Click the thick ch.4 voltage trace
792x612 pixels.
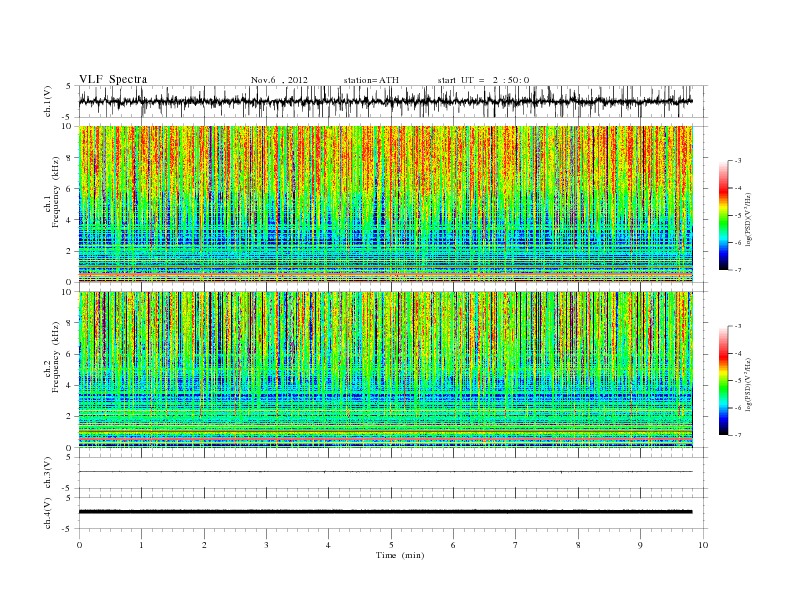tap(385, 512)
